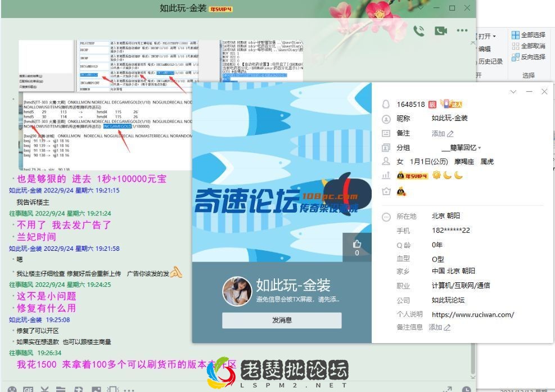Click the QQ number 1648518 in profile
This screenshot has height=392, width=555.
(x=410, y=105)
